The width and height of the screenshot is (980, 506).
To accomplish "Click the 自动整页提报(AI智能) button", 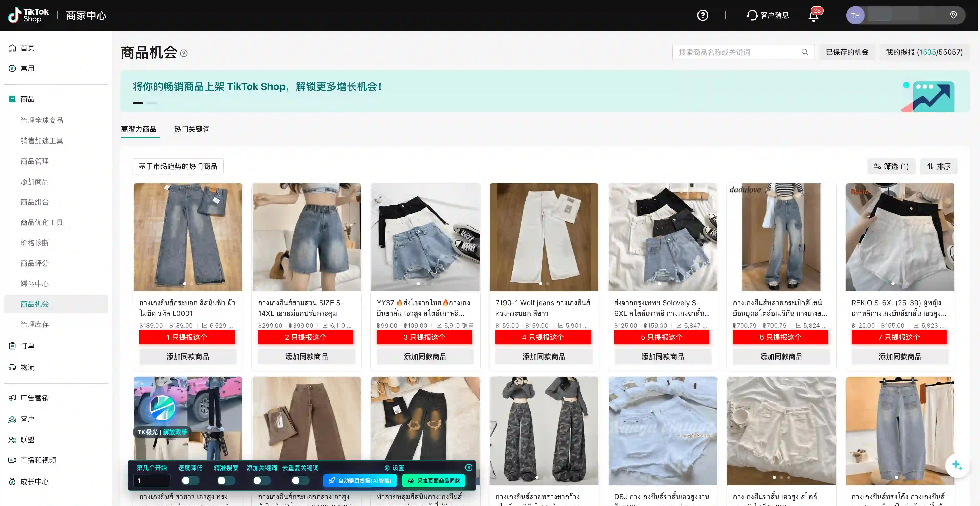I will [360, 481].
